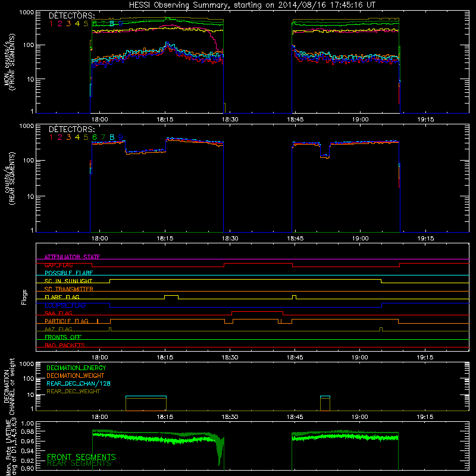This screenshot has width=476, height=476.
Task: Click the 'POSSIBLE_FLARE' flag label
Action: tap(68, 273)
